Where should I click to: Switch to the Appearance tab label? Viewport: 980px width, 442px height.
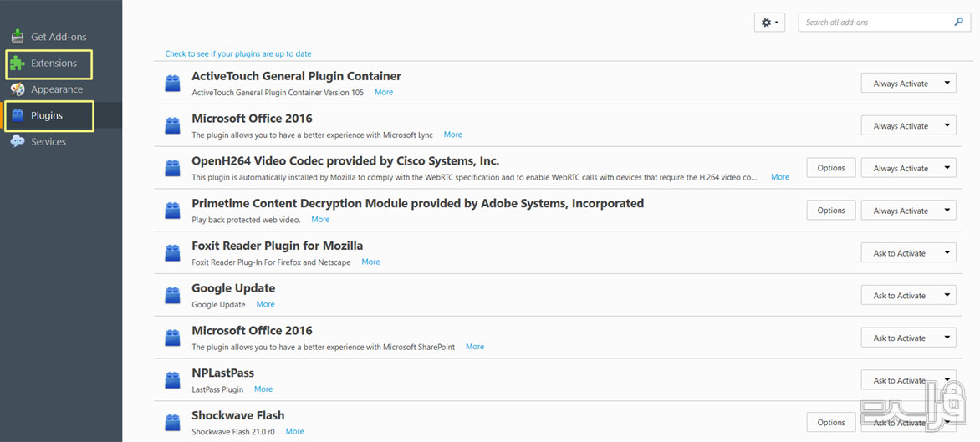tap(57, 89)
